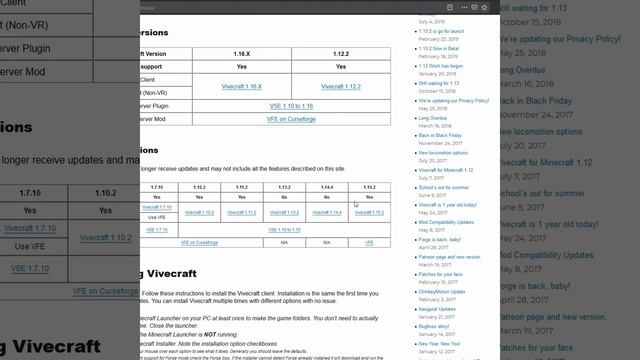Screen dimensions: 640x360
Task: Open 'ClimbeyMotion Update' sidebar post
Action: [442, 291]
